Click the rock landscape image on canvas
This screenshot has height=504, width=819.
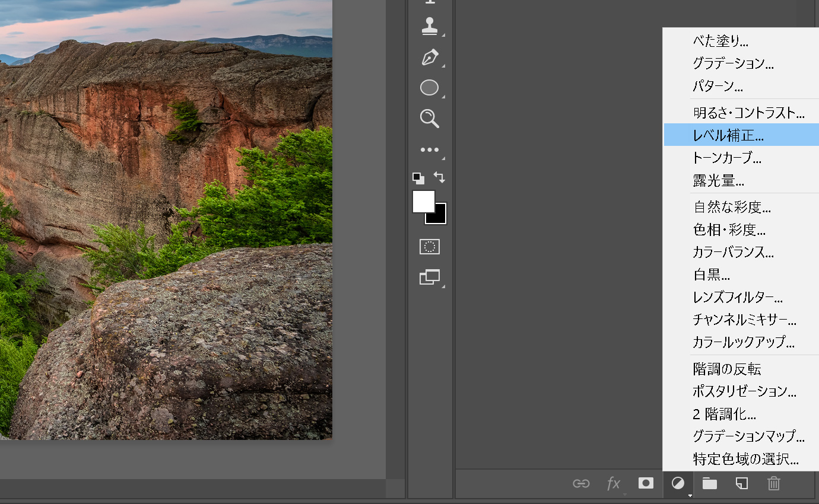[166, 237]
